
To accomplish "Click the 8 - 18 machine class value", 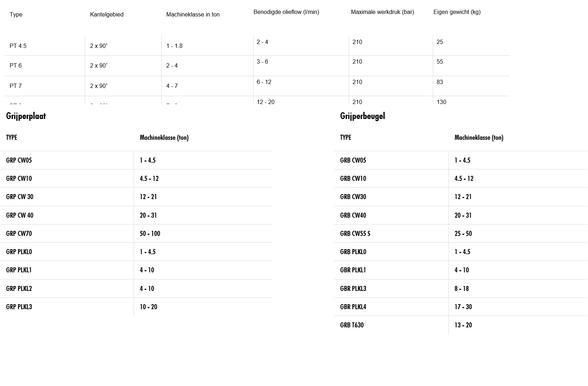I will point(461,289).
